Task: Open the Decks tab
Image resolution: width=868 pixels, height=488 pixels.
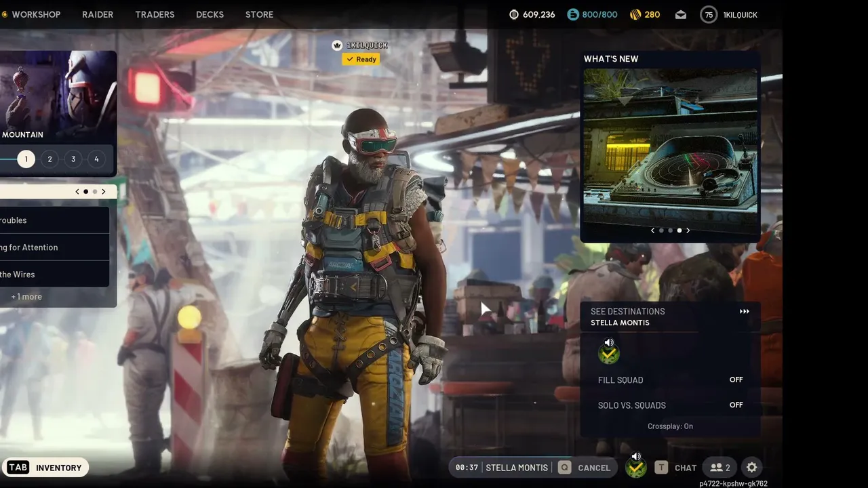Action: pyautogui.click(x=210, y=14)
